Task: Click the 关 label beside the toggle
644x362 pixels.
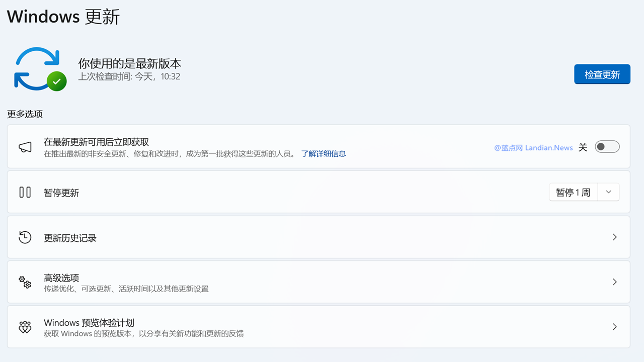Action: pos(583,147)
